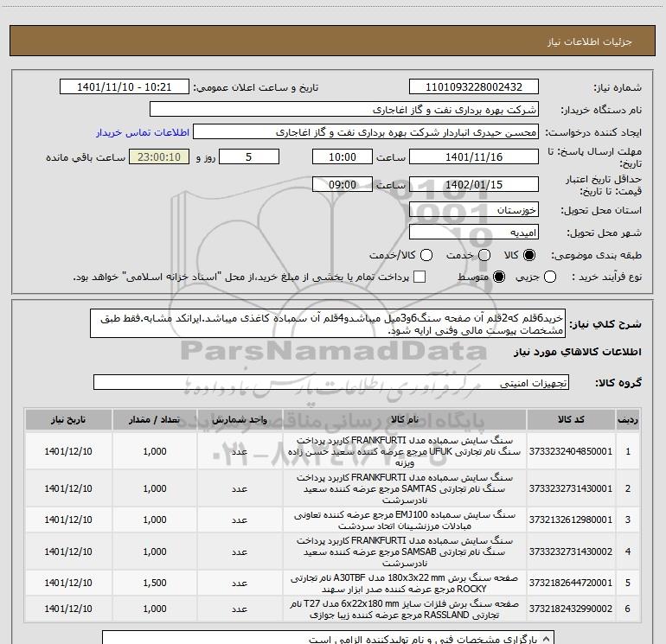
Task: Click the UFUK grinding stone item name
Action: coord(405,451)
